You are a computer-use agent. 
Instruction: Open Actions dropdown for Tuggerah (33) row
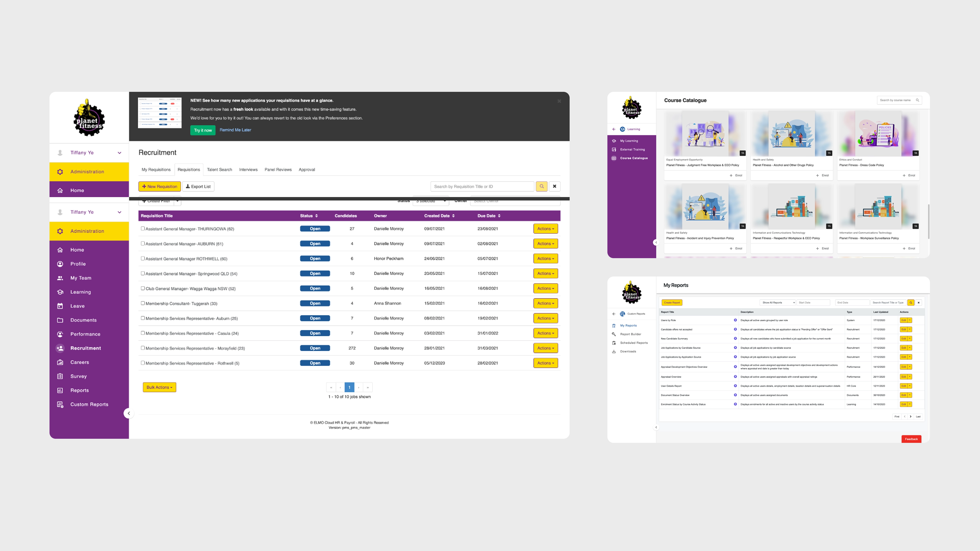pos(546,304)
